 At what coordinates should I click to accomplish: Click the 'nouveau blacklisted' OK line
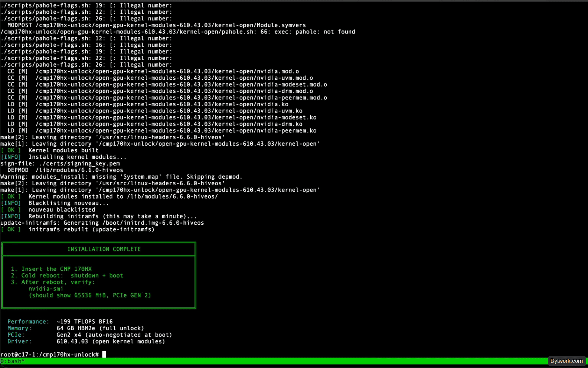[48, 210]
